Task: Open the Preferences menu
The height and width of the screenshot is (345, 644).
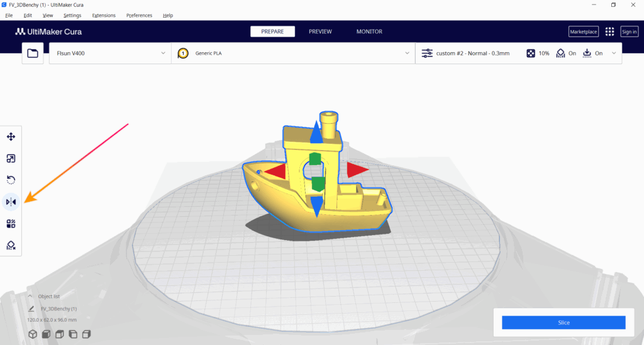Action: (x=139, y=16)
